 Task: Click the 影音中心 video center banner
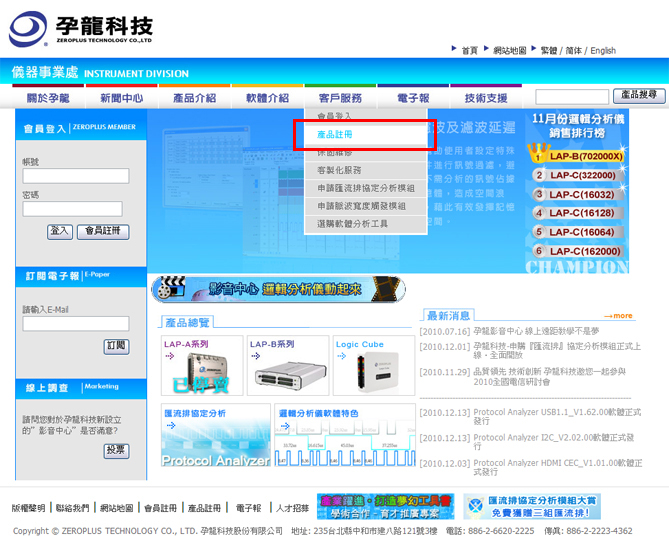click(x=279, y=289)
